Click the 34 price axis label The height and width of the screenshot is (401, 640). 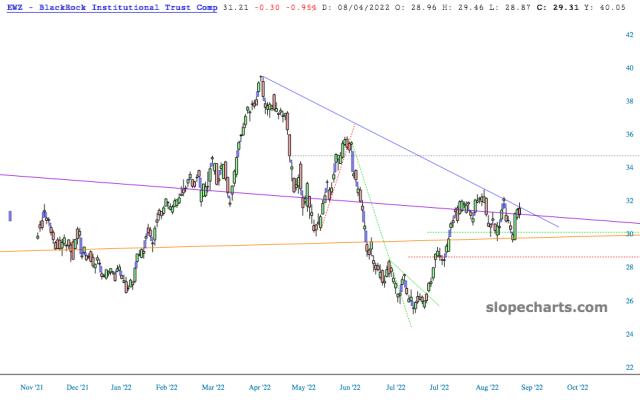(x=629, y=167)
